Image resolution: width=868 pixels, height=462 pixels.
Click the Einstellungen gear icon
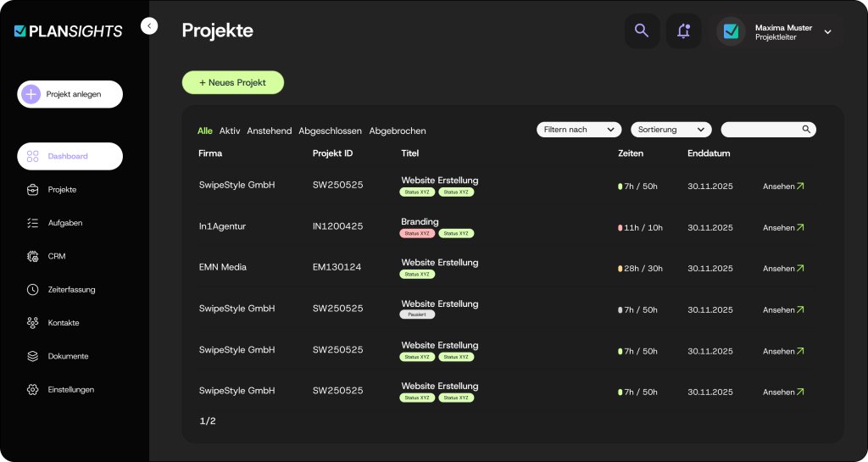[33, 390]
